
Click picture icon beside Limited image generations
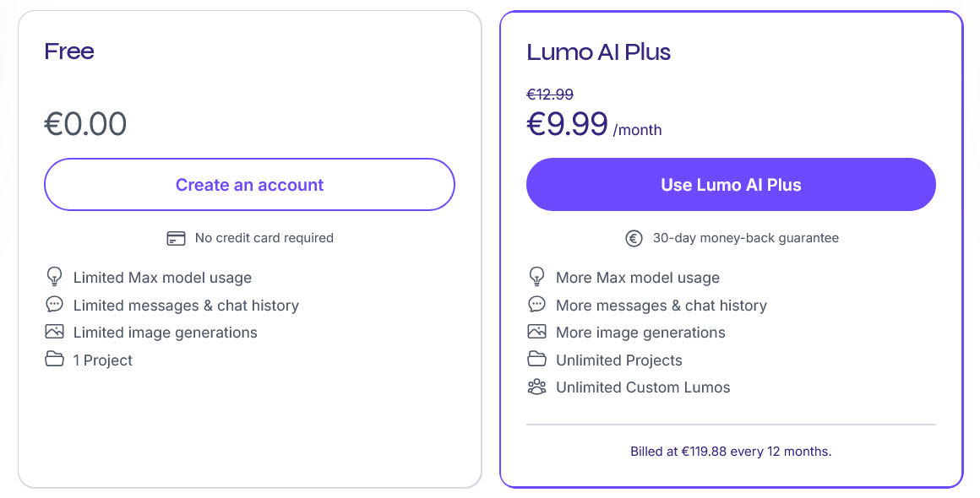click(x=54, y=332)
